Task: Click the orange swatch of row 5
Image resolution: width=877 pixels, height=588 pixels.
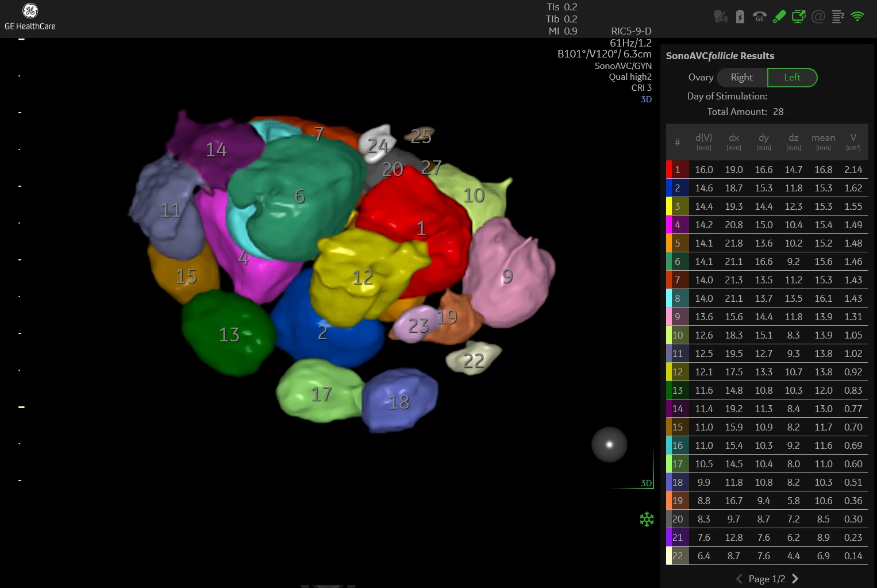Action: [669, 243]
